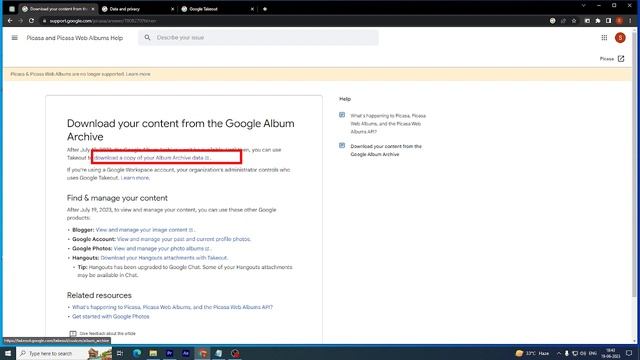
Task: Open What's happening to Picasa related resource link
Action: pos(172,307)
